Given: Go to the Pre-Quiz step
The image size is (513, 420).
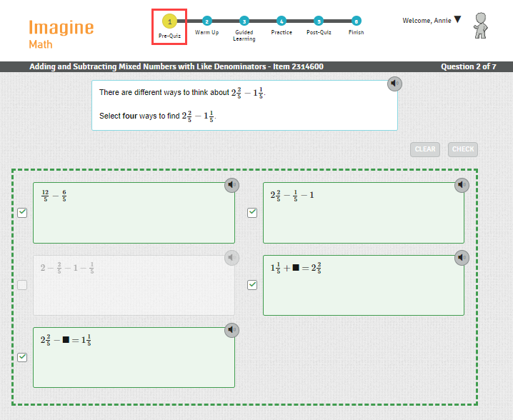Looking at the screenshot, I should [169, 21].
